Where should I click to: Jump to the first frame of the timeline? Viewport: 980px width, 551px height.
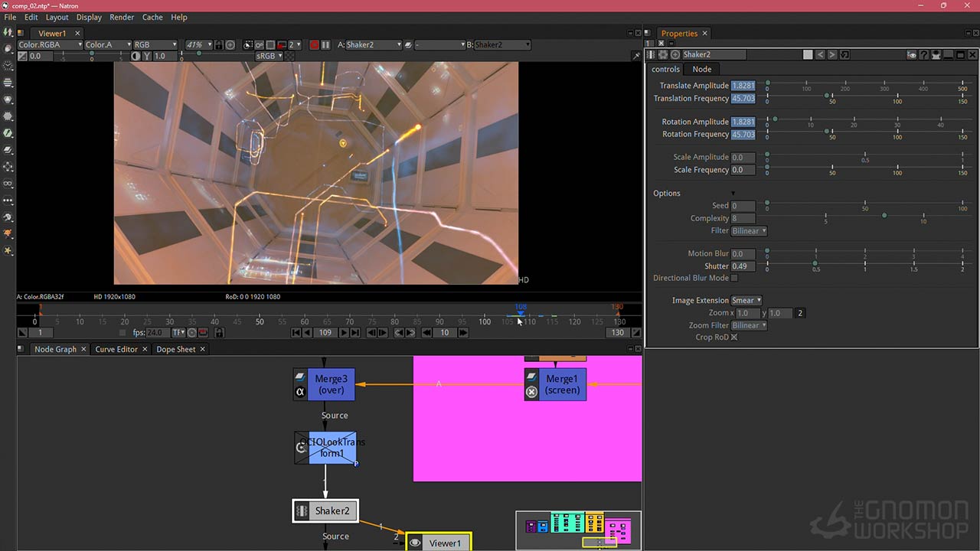click(x=296, y=333)
